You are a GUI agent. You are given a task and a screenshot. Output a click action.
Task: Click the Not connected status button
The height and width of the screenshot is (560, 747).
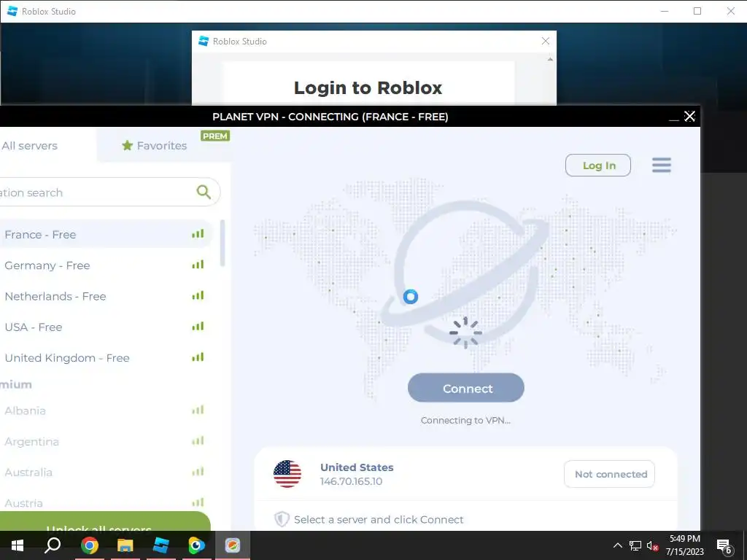(x=609, y=474)
